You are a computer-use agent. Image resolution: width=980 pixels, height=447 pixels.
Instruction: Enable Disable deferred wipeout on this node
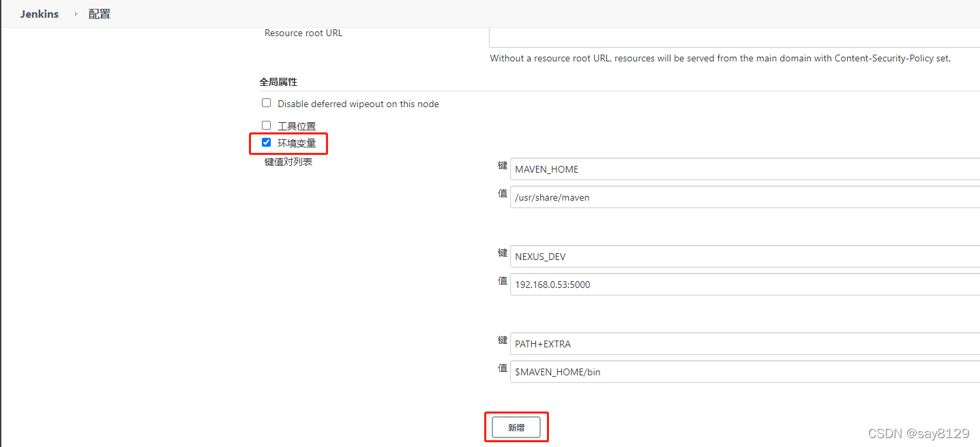(x=267, y=103)
